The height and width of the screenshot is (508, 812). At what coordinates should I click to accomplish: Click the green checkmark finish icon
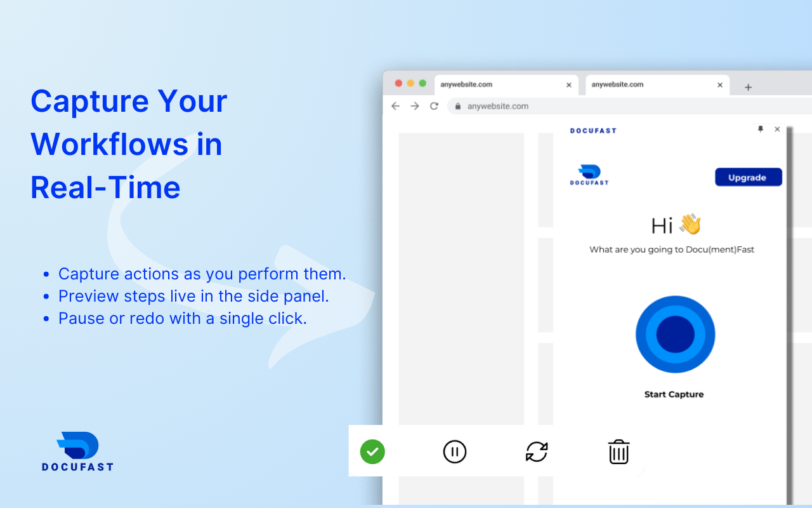(372, 451)
